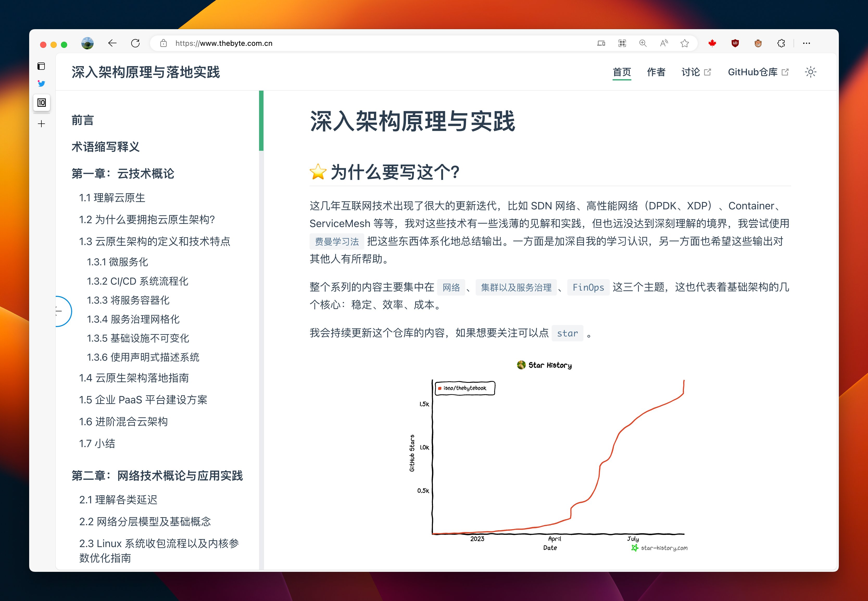Reload the page with refresh icon

pyautogui.click(x=135, y=43)
